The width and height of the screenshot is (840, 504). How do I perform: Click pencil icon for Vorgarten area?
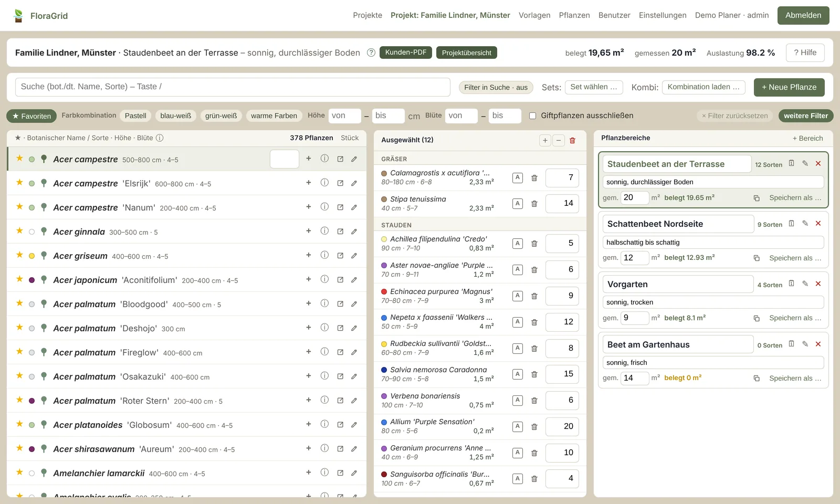(x=805, y=283)
